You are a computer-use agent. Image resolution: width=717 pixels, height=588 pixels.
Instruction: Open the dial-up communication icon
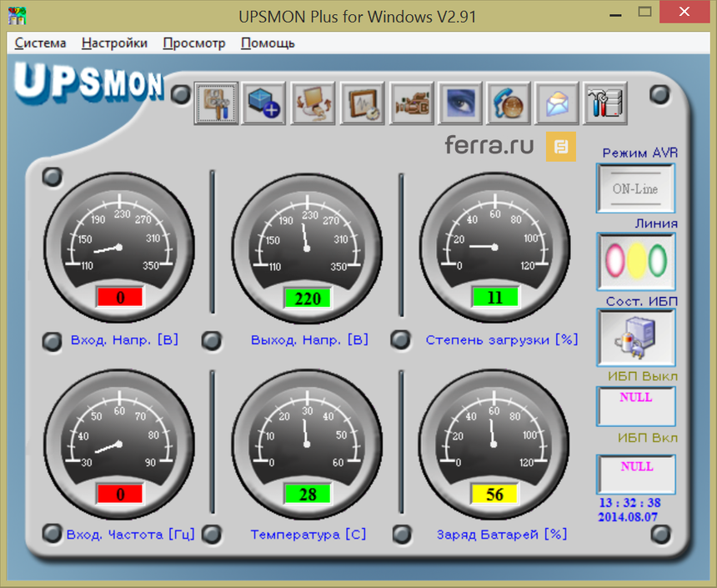509,103
